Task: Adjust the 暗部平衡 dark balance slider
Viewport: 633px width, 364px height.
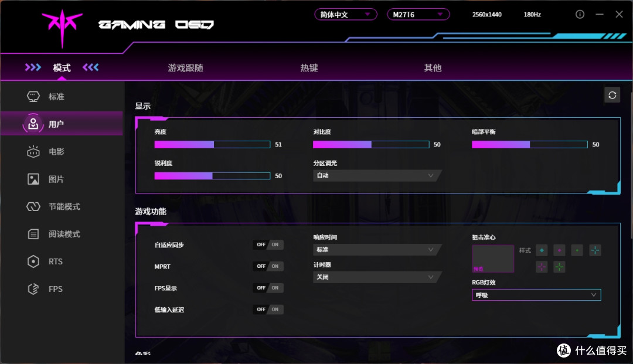Action: point(530,144)
